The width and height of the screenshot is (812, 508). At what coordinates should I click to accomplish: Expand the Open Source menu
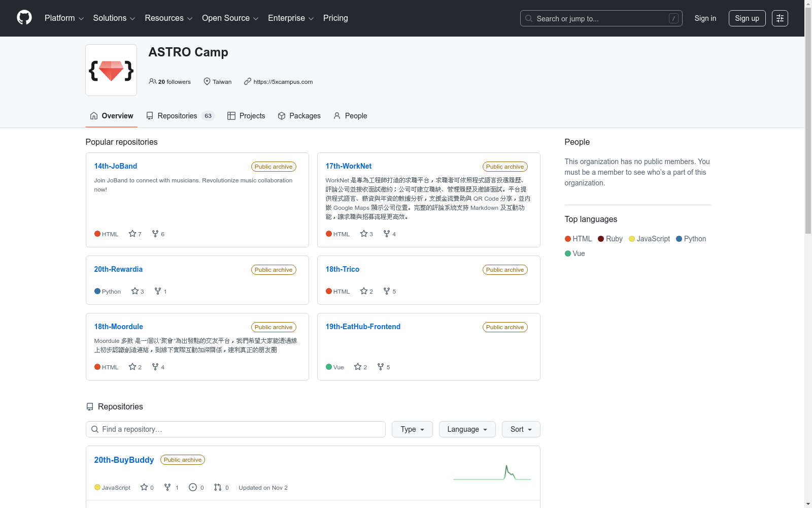click(x=230, y=18)
